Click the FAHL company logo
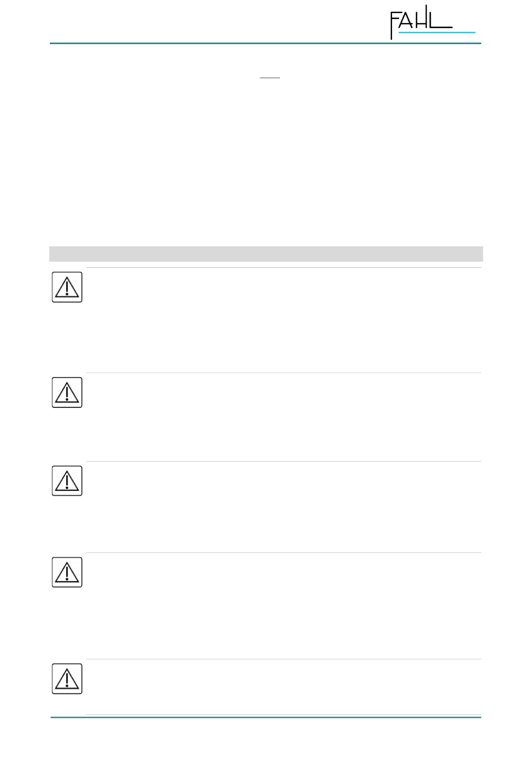The width and height of the screenshot is (532, 767). (x=432, y=22)
